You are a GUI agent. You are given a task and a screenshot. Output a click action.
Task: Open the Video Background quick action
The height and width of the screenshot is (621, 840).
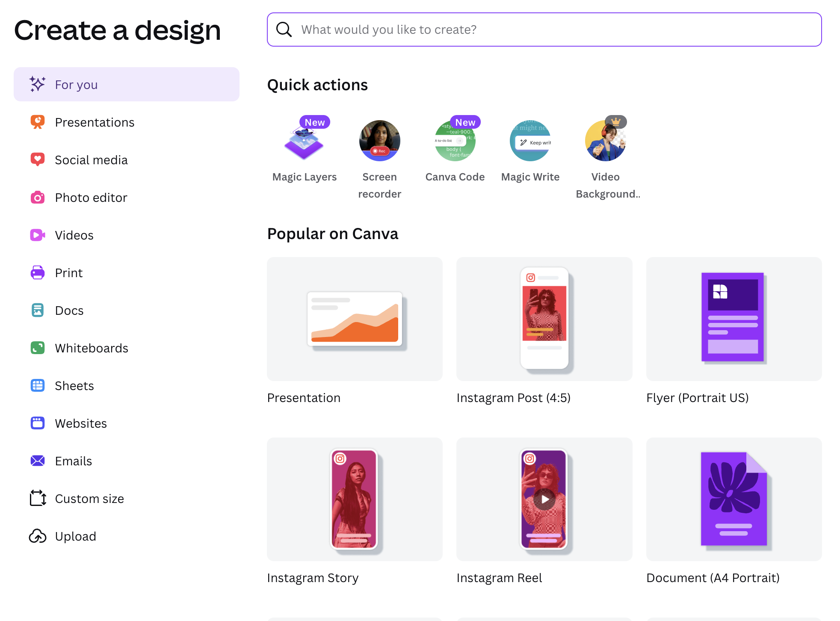[605, 140]
